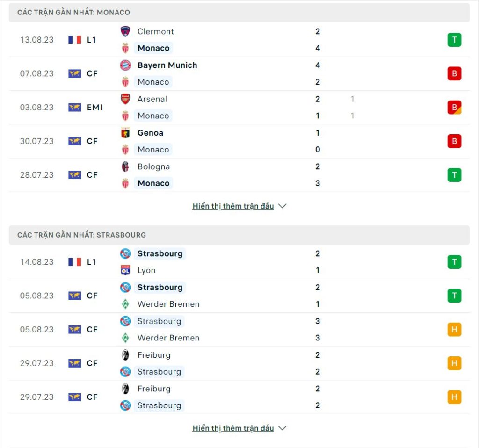The height and width of the screenshot is (448, 479).
Task: Open the 14.08.23 Strasbourg vs Lyon match row
Action: tap(239, 262)
